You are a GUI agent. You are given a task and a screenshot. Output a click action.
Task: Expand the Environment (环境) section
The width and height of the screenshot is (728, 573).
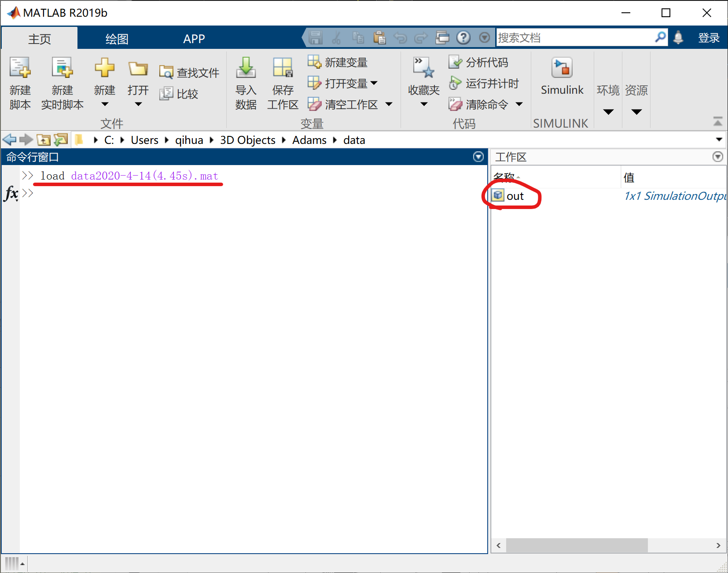[608, 112]
